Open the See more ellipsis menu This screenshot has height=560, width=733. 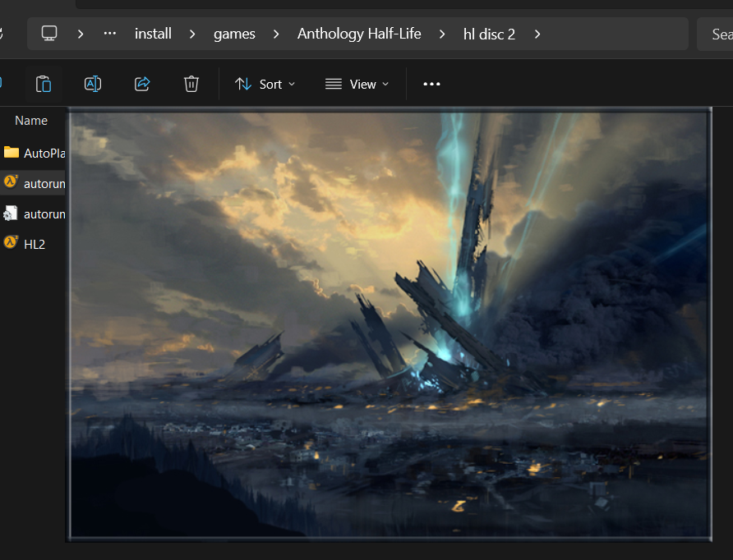point(431,84)
